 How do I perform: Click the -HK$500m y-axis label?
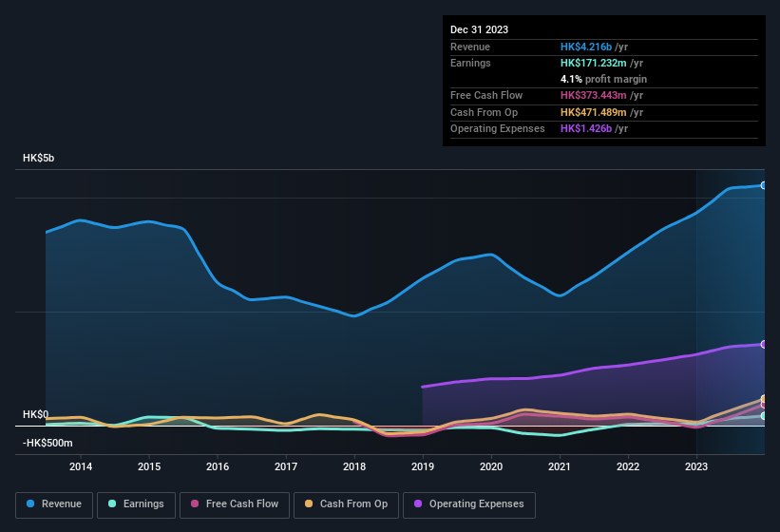point(48,443)
